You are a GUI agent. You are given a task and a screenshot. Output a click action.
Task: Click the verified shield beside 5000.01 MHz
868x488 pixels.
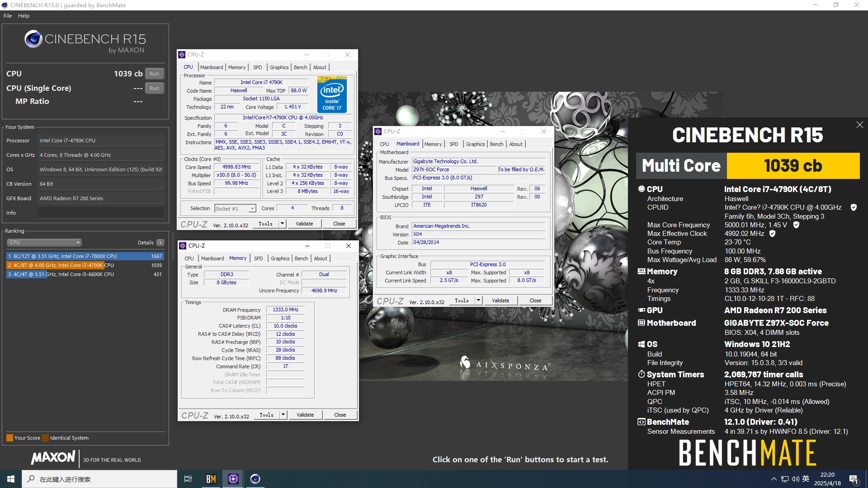[x=796, y=225]
